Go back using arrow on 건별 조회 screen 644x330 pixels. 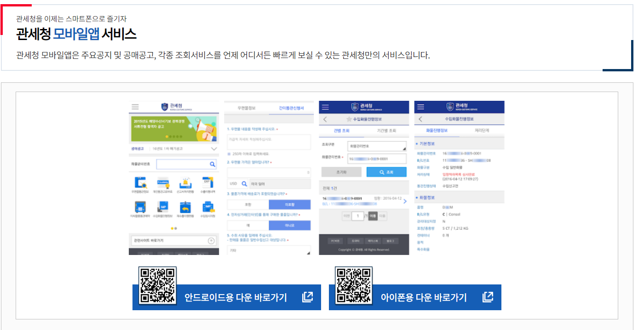click(x=325, y=120)
